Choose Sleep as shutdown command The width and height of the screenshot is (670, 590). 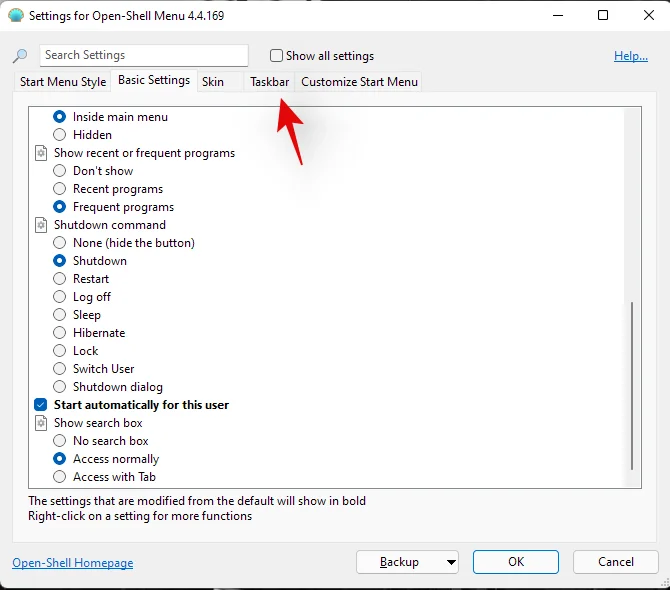pyautogui.click(x=59, y=315)
